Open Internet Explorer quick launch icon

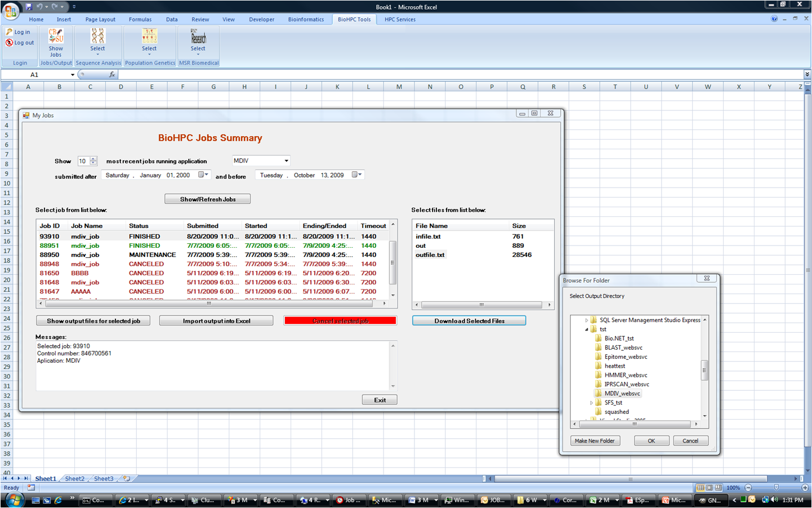coord(58,500)
